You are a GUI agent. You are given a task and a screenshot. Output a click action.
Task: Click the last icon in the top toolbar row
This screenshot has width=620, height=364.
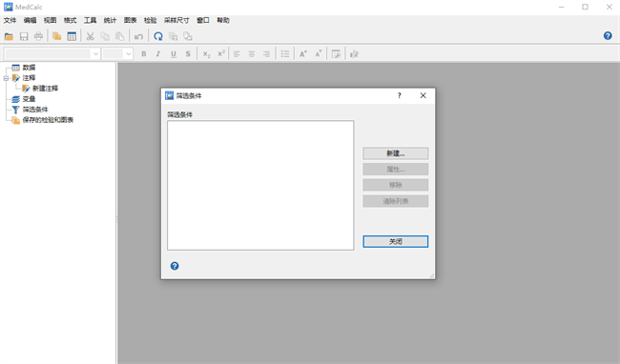point(187,37)
